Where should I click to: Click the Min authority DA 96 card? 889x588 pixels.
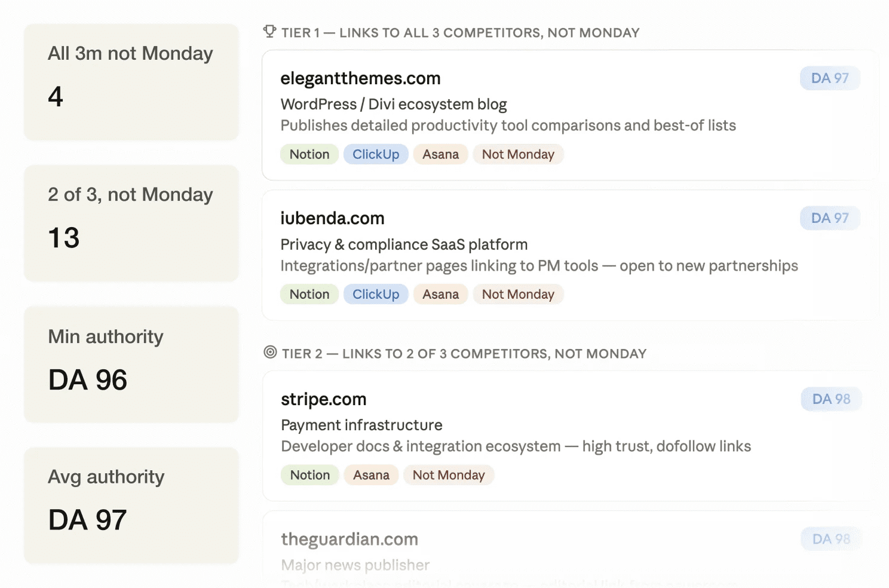tap(131, 365)
